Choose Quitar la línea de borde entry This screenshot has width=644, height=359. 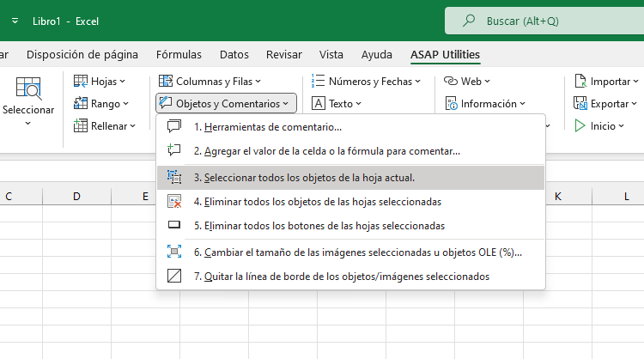[x=350, y=276]
